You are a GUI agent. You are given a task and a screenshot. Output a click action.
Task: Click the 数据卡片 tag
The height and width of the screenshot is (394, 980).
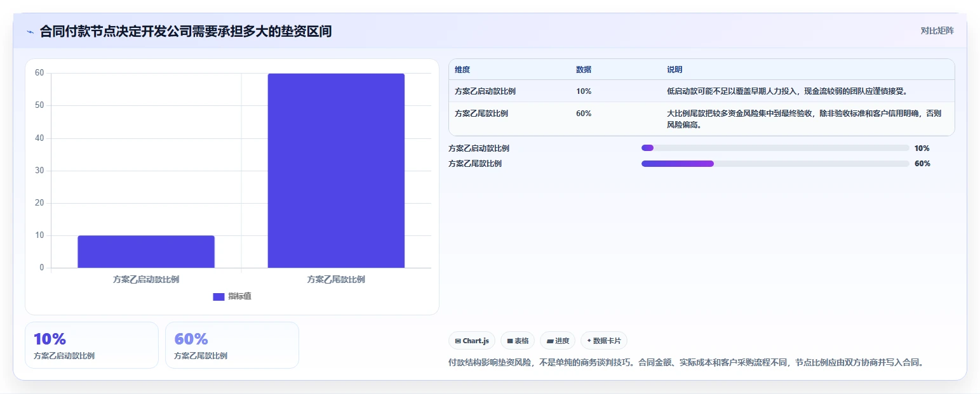(x=604, y=341)
